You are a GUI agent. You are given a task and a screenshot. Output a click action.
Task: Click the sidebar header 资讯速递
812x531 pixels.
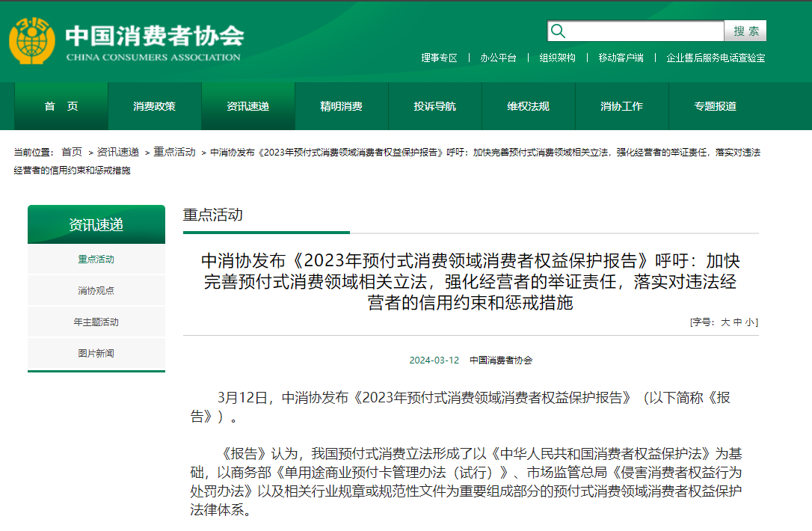click(x=96, y=224)
